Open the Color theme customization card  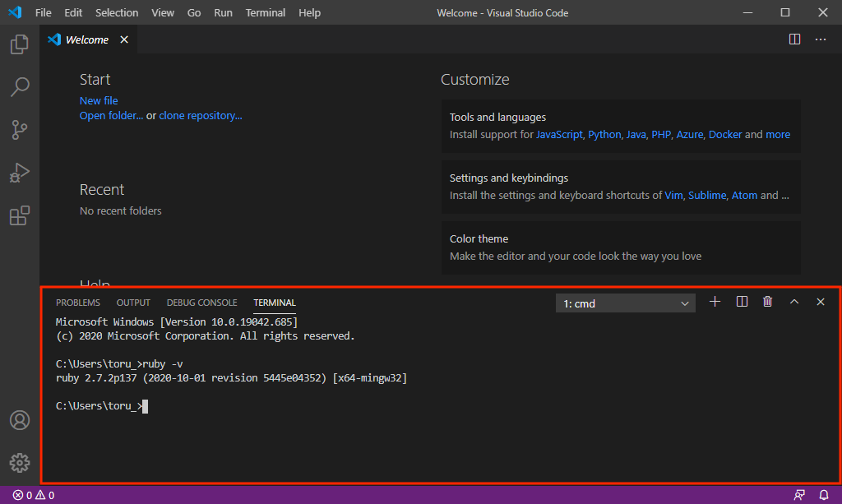(621, 248)
